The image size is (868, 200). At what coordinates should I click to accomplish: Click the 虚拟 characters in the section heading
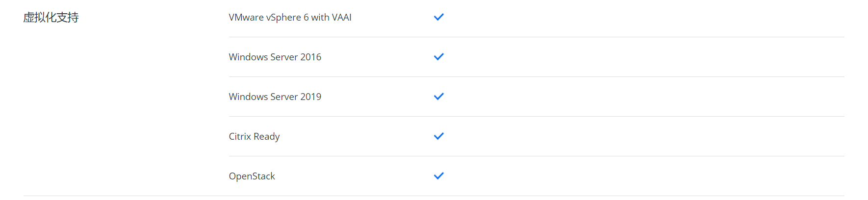(x=34, y=18)
